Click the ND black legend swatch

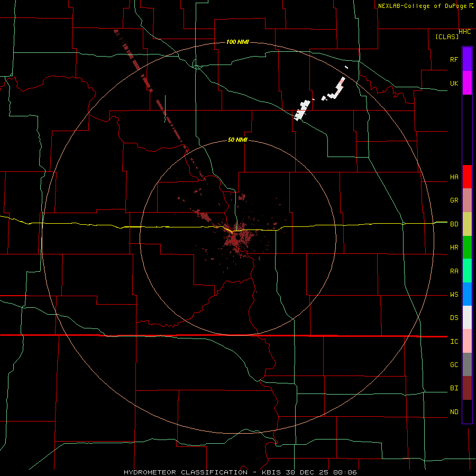(x=467, y=411)
